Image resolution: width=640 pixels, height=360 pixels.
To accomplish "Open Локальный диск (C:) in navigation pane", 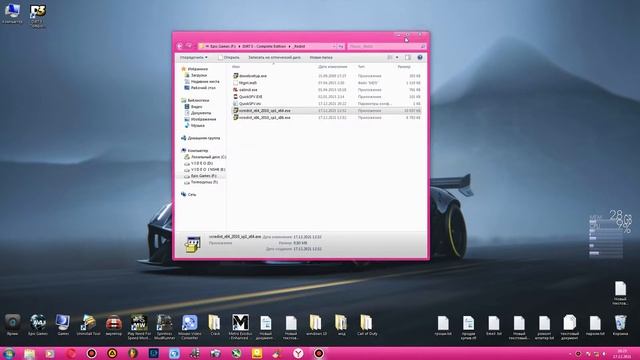I will point(209,157).
